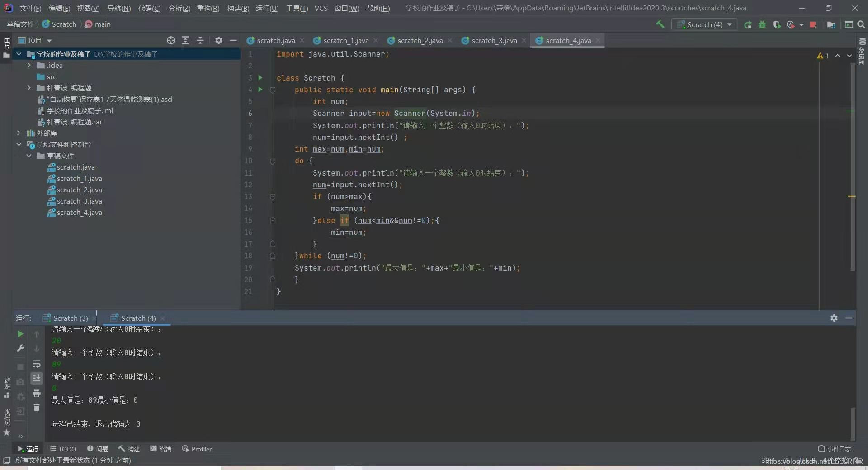Open the TODO tool window

pyautogui.click(x=63, y=449)
